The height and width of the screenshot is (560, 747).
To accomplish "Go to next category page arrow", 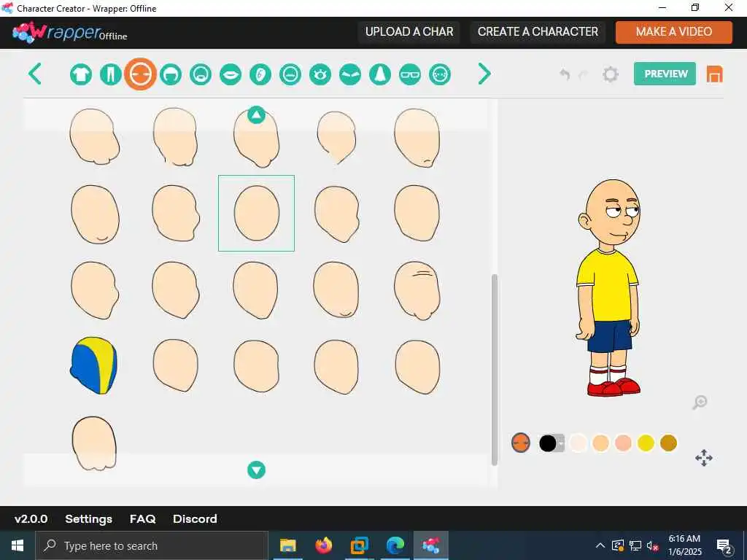I will pos(484,74).
